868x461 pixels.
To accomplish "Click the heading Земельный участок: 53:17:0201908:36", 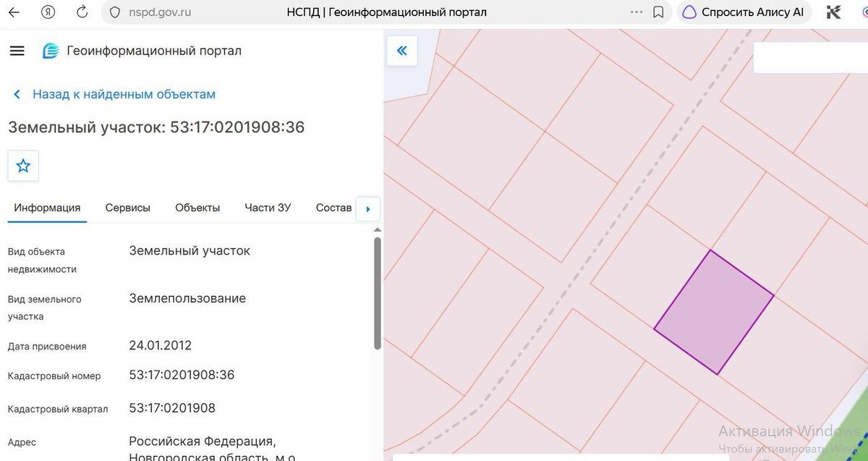I will (156, 127).
